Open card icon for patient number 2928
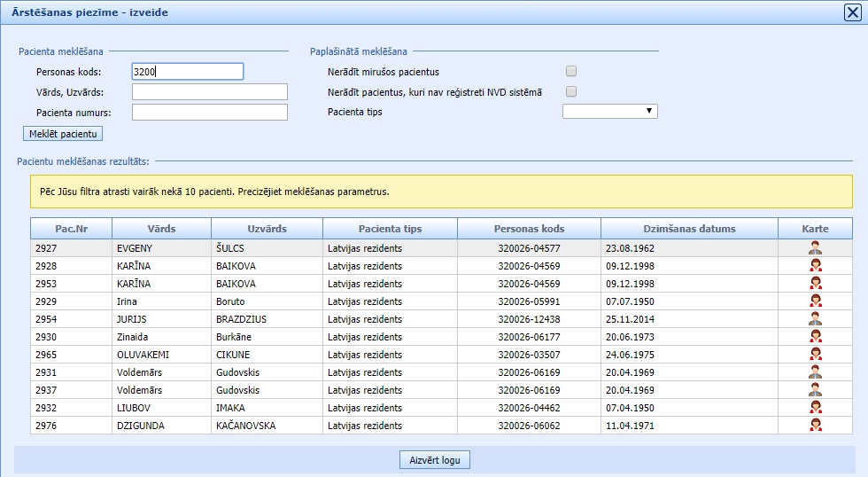 tap(815, 266)
